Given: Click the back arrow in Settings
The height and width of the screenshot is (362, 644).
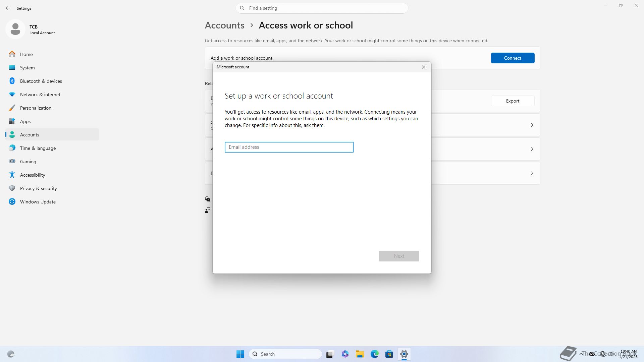Looking at the screenshot, I should (x=8, y=8).
